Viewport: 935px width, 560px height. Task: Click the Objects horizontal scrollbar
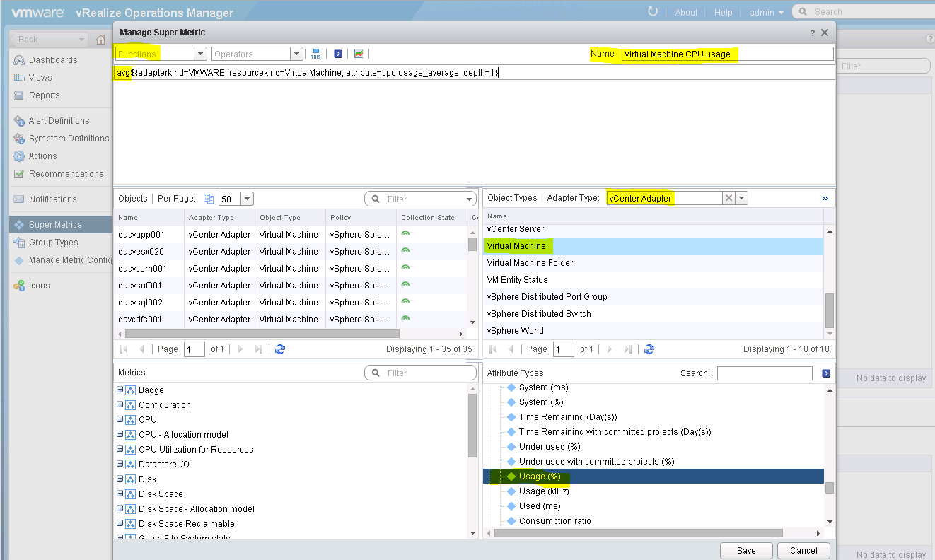(262, 334)
